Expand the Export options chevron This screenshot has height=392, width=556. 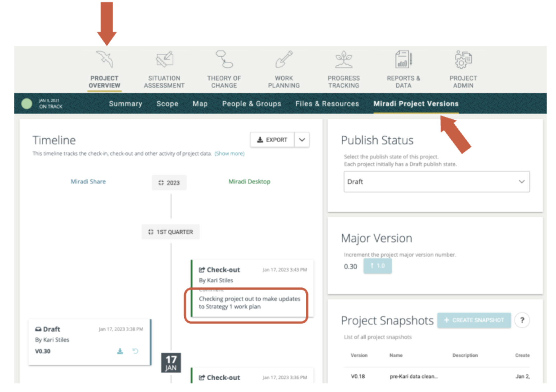pos(302,139)
